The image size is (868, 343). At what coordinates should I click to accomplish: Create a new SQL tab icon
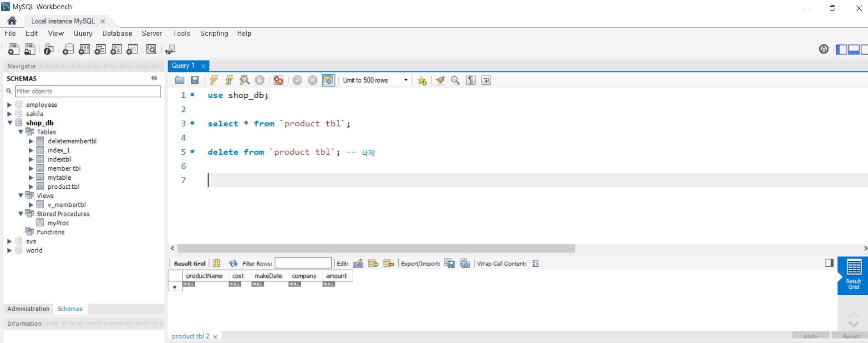pyautogui.click(x=14, y=49)
